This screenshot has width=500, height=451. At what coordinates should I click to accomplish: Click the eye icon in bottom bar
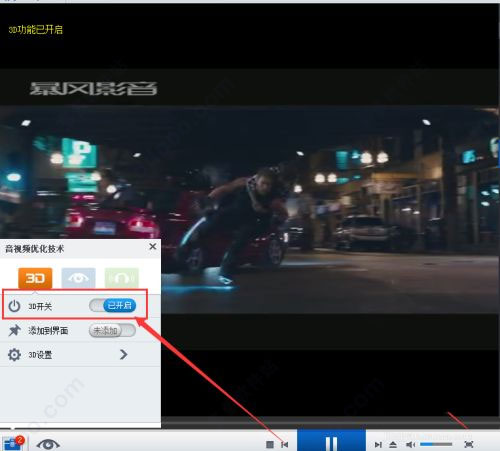[48, 444]
